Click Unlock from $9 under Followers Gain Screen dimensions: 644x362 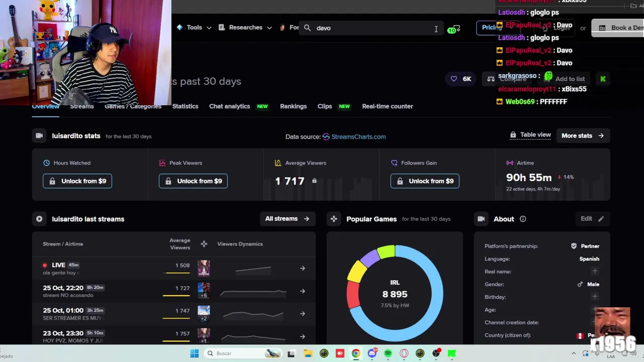[x=425, y=181]
